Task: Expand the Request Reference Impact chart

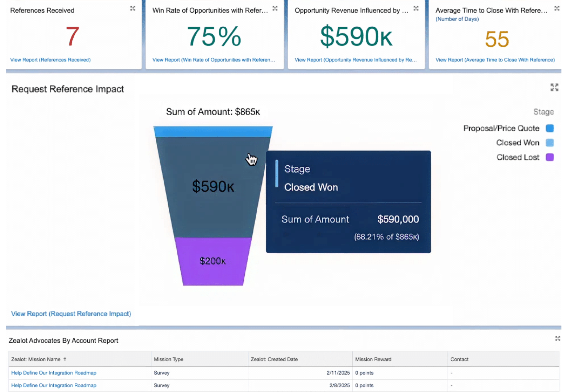Action: coord(554,87)
